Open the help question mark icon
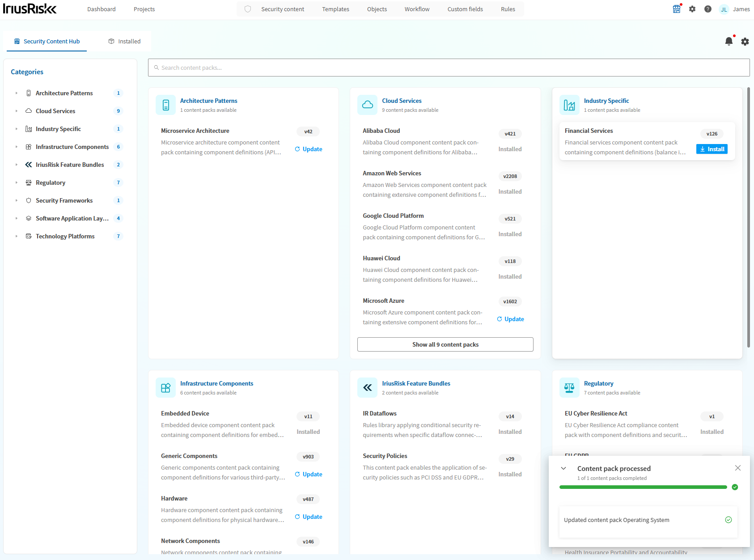This screenshot has width=754, height=560. pos(708,9)
